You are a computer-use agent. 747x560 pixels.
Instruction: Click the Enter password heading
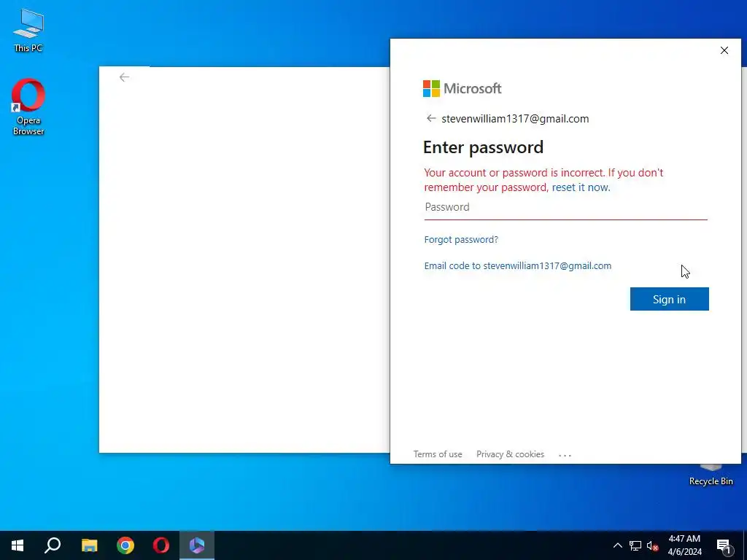point(483,147)
